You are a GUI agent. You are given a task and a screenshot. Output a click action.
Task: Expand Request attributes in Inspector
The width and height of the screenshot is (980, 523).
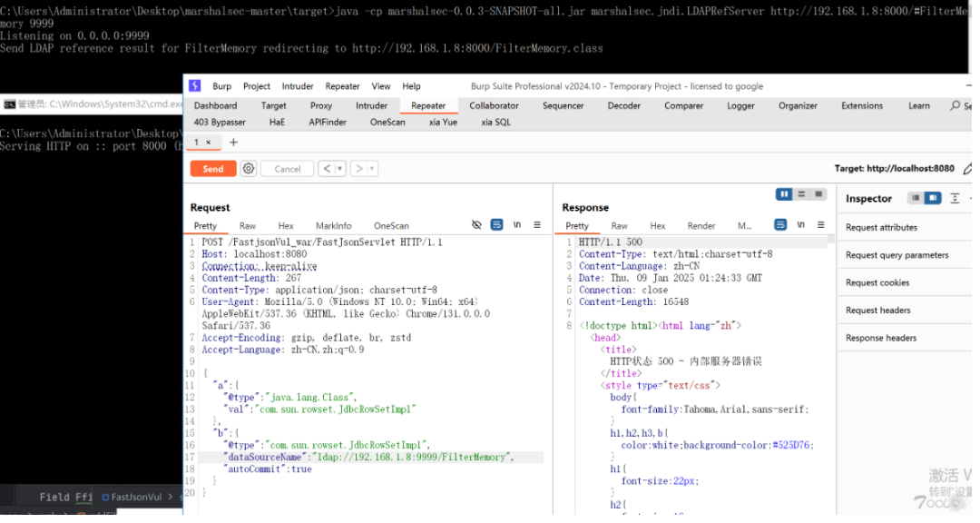point(905,228)
